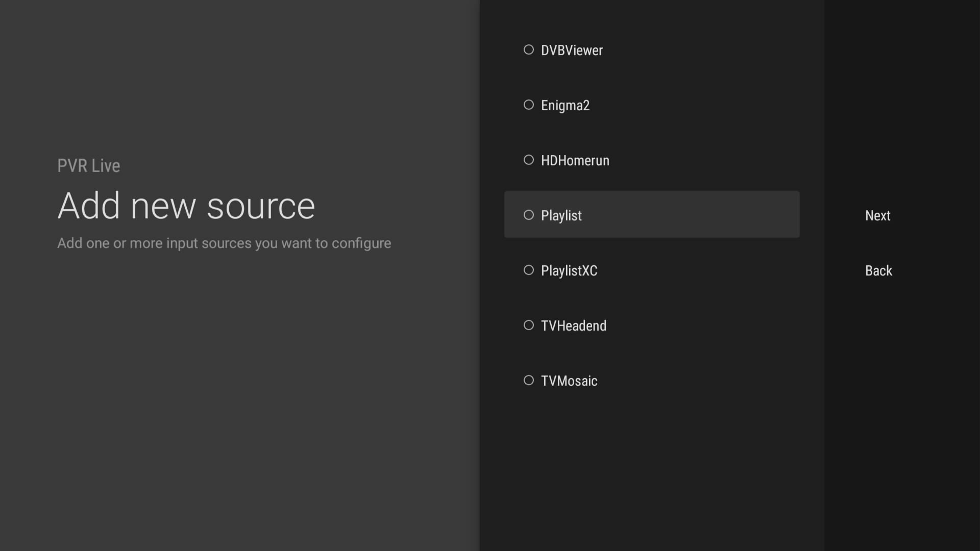Go Back to previous step
This screenshot has height=551, width=980.
878,270
